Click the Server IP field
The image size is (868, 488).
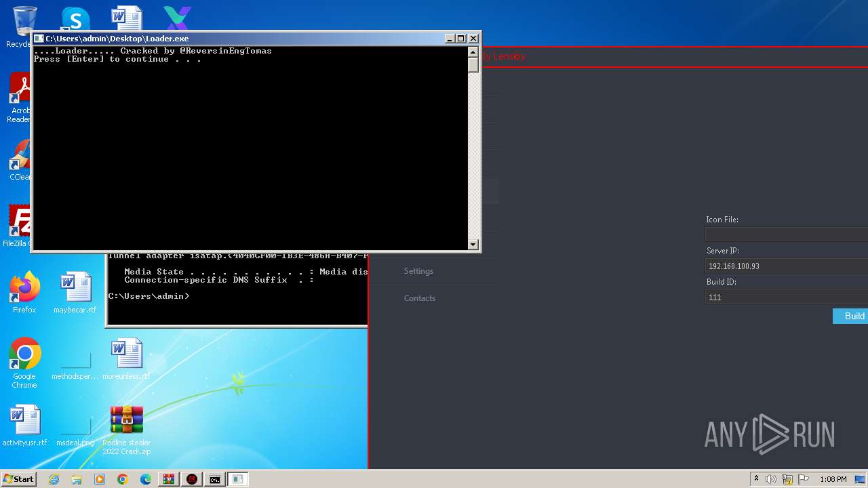[787, 266]
